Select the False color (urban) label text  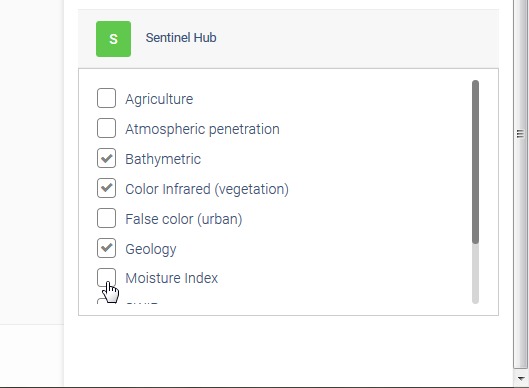pos(184,219)
